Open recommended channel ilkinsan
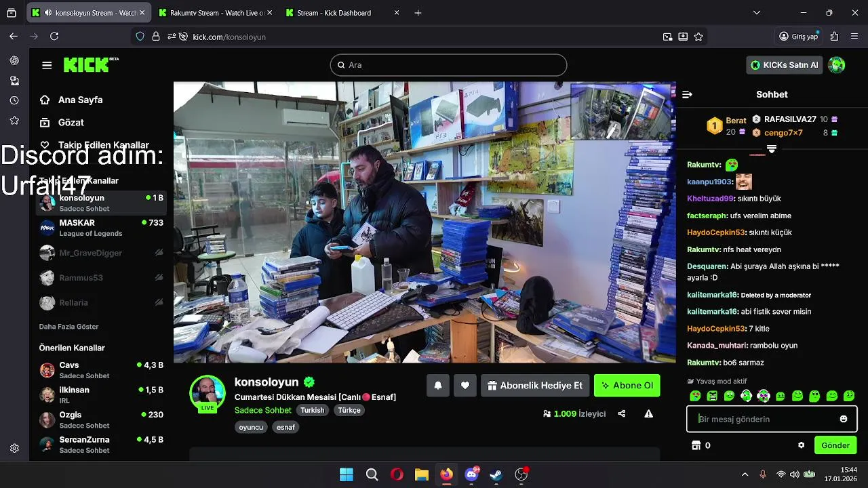This screenshot has width=868, height=488. pos(102,395)
